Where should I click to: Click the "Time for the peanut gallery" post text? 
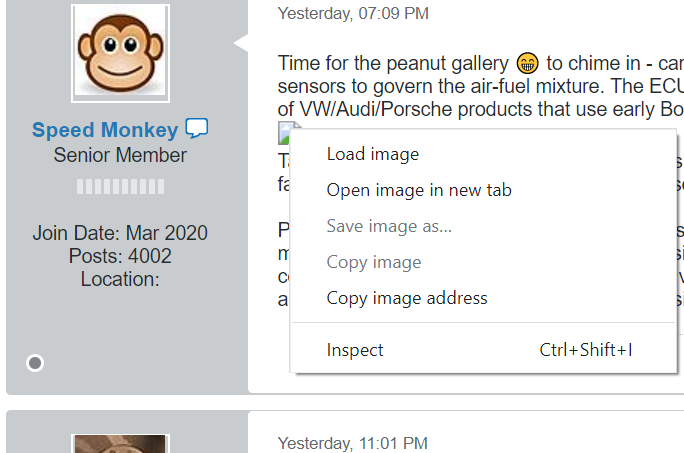(x=395, y=63)
